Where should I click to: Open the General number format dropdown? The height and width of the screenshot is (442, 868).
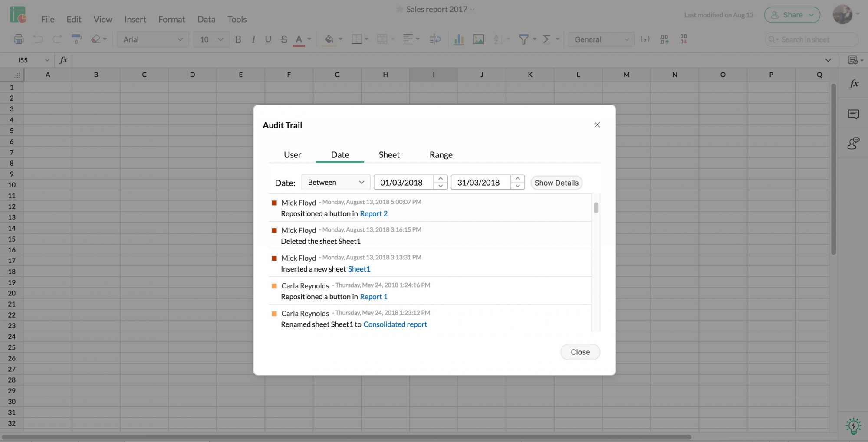601,39
